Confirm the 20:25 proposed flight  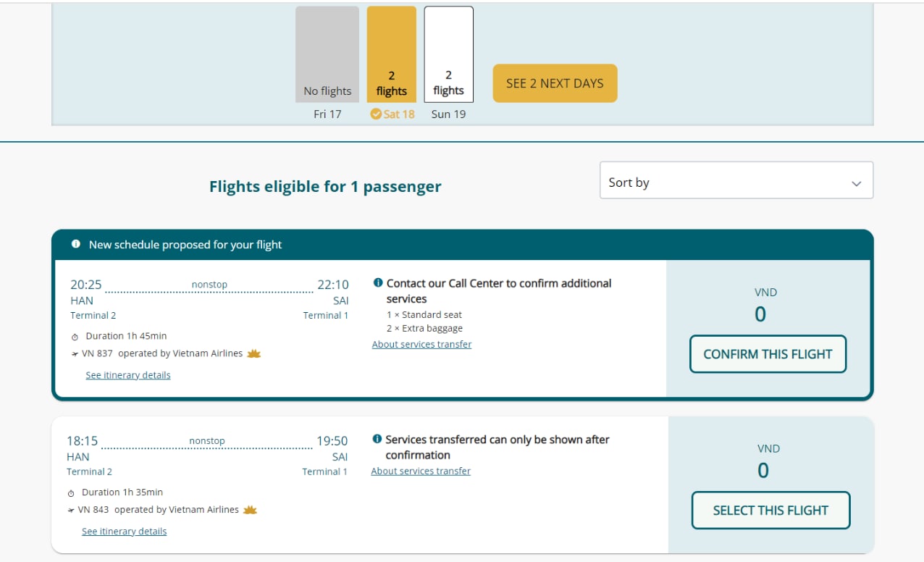(x=768, y=354)
